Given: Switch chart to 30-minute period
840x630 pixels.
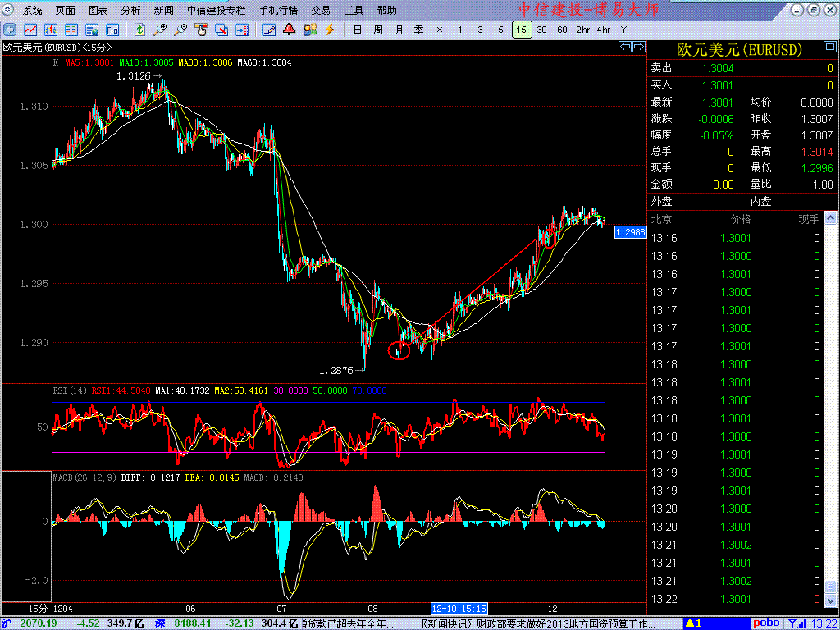Looking at the screenshot, I should click(541, 30).
